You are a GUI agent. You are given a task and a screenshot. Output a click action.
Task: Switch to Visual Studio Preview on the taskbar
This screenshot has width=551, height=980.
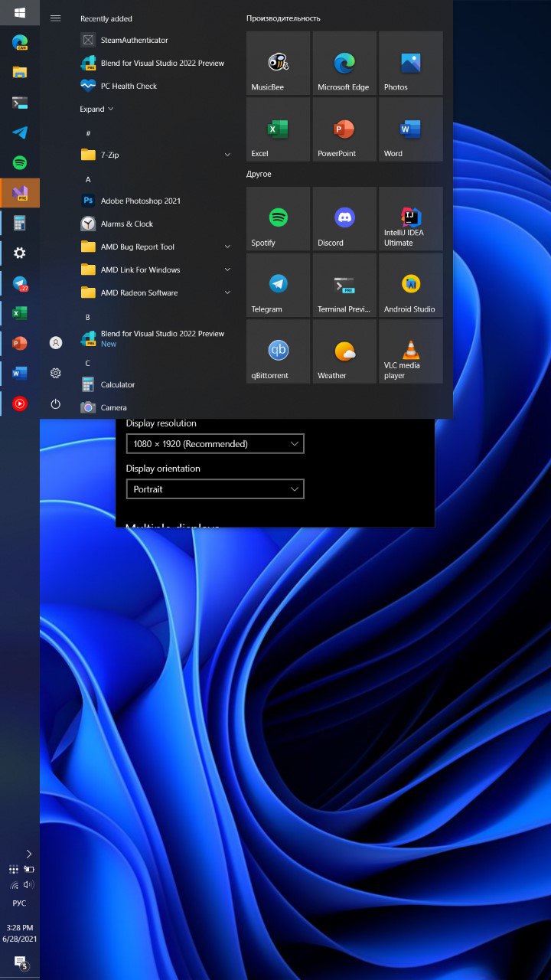tap(20, 193)
